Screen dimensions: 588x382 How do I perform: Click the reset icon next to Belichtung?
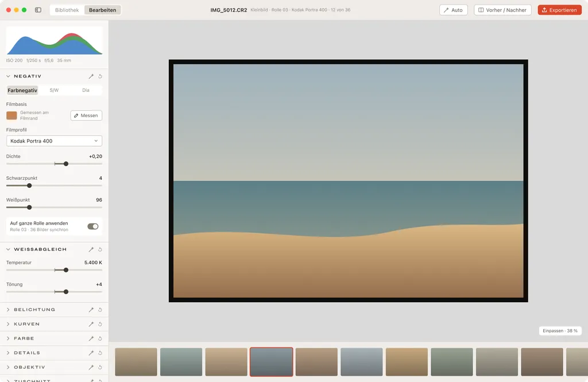tap(100, 310)
